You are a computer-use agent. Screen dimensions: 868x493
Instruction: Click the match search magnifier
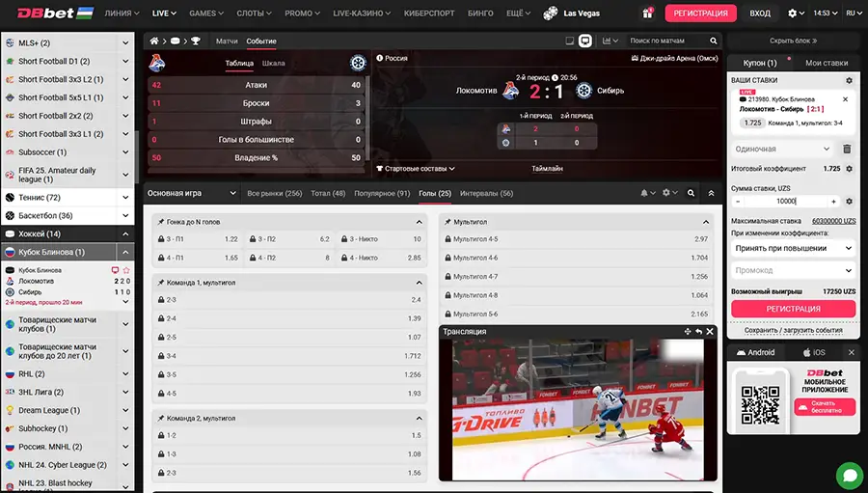[x=713, y=41]
